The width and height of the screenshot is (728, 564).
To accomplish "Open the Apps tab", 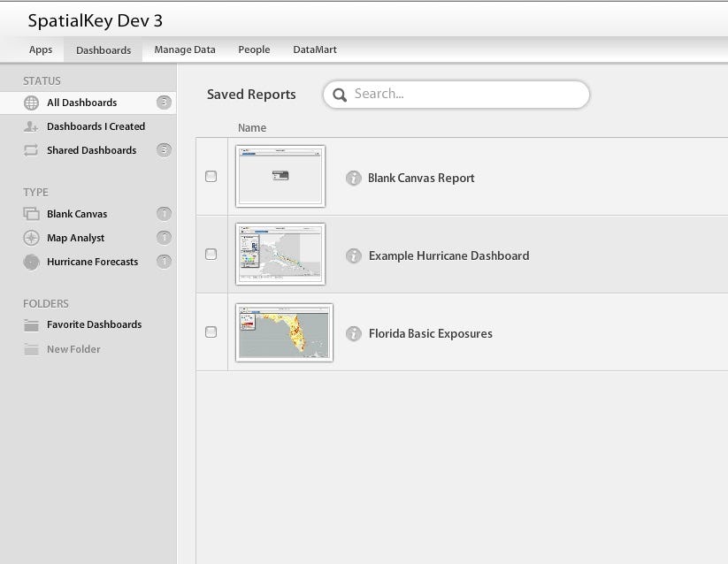I will [x=41, y=50].
